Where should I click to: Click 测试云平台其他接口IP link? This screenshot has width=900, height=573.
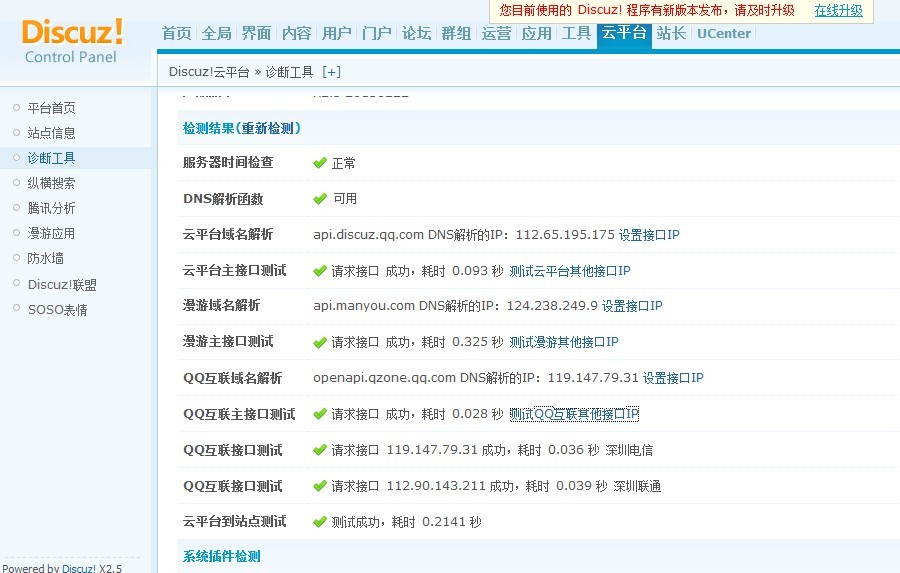[x=569, y=271]
